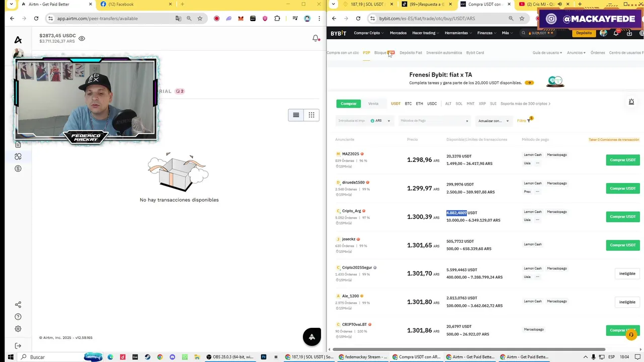Select ETH coin filter
The width and height of the screenshot is (644, 362).
point(420,104)
